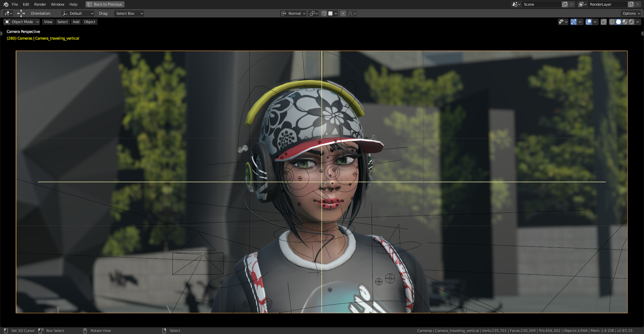
Task: Open overlays options dropdown arrow
Action: click(x=595, y=22)
